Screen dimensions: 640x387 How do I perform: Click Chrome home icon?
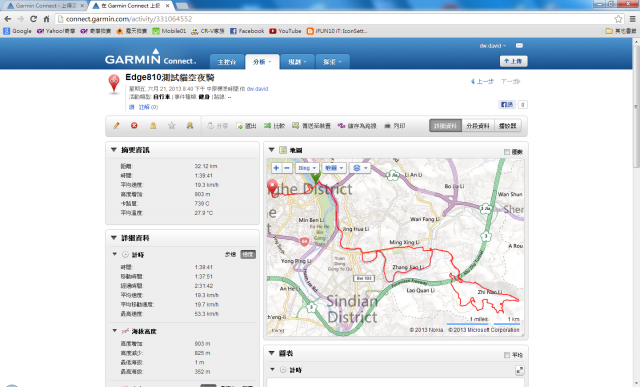(47, 19)
